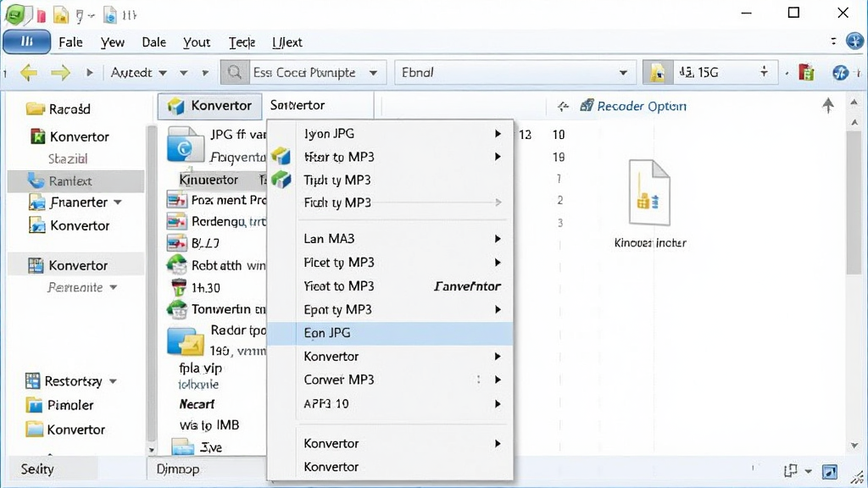The image size is (868, 488).
Task: Click the Hitar to MP3 cube icon
Action: (281, 156)
